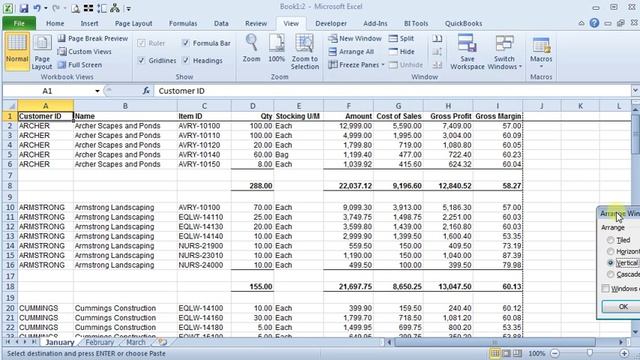Minimize the ribbon with caret icon
This screenshot has width=640, height=360.
(x=582, y=24)
